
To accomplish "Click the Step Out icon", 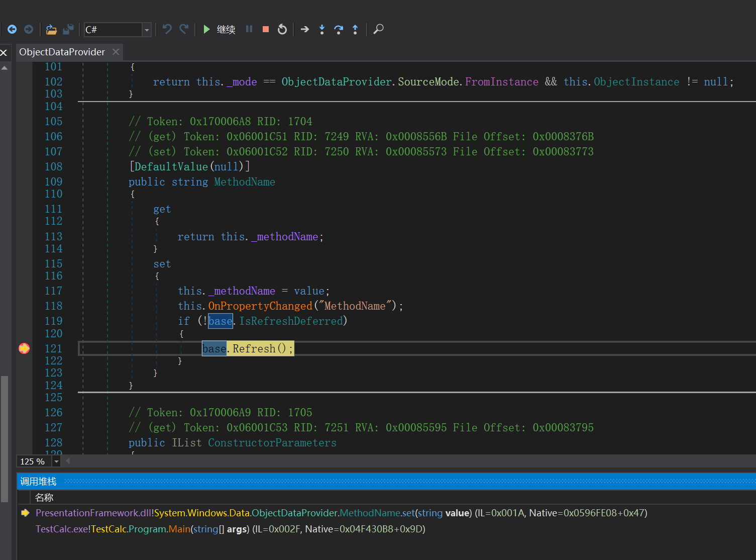I will 355,30.
